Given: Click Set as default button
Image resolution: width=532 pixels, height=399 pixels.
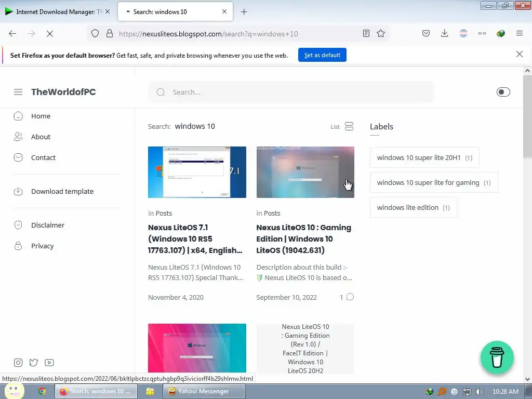Looking at the screenshot, I should pyautogui.click(x=322, y=55).
